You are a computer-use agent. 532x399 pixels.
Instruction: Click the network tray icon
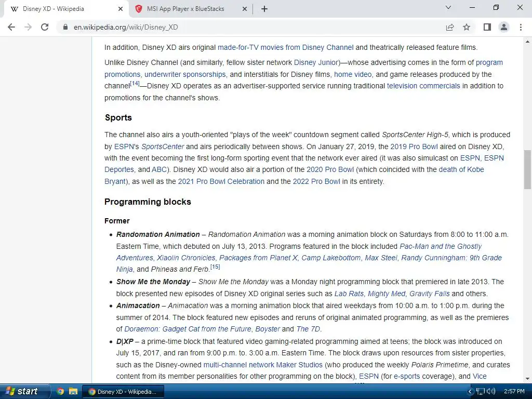(481, 392)
